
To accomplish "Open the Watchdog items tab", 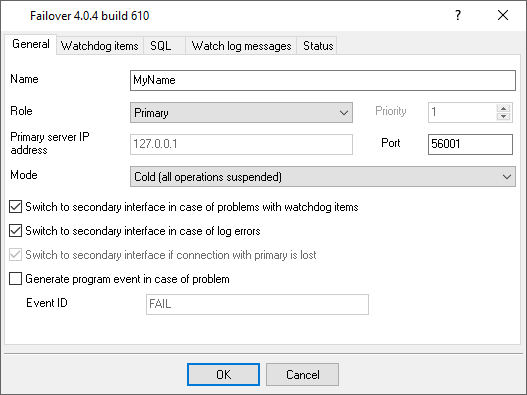I will coord(99,46).
